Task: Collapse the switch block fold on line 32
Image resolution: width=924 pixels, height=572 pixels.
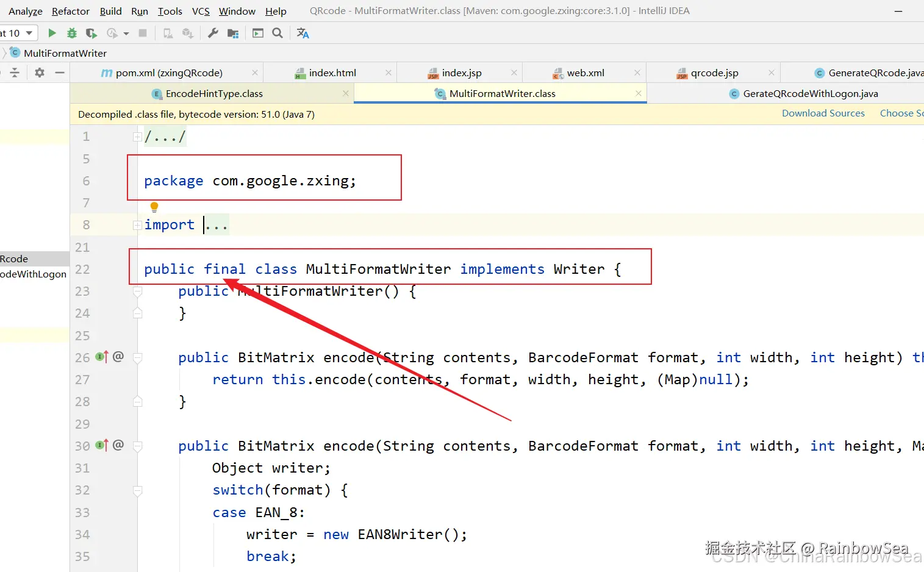Action: 138,490
